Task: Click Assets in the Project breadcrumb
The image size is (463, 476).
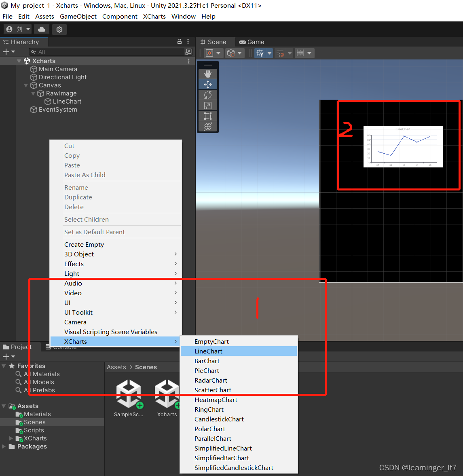Action: pyautogui.click(x=116, y=367)
